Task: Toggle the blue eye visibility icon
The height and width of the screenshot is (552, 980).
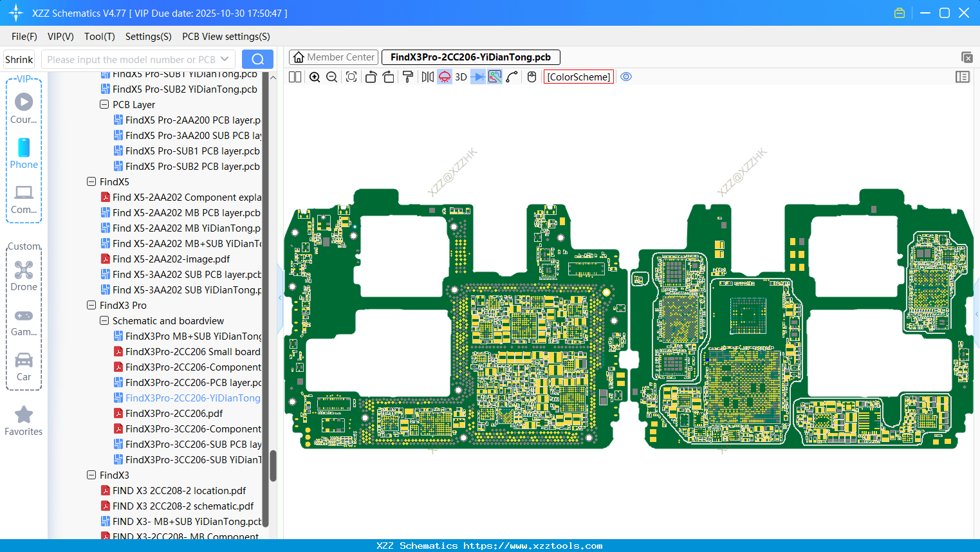Action: pyautogui.click(x=626, y=77)
